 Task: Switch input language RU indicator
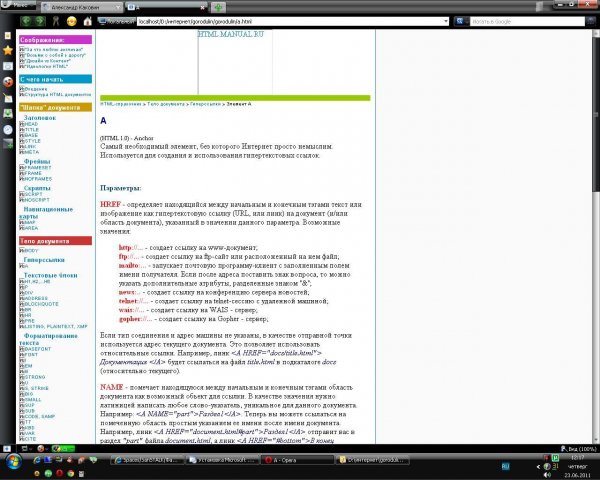[x=505, y=466]
